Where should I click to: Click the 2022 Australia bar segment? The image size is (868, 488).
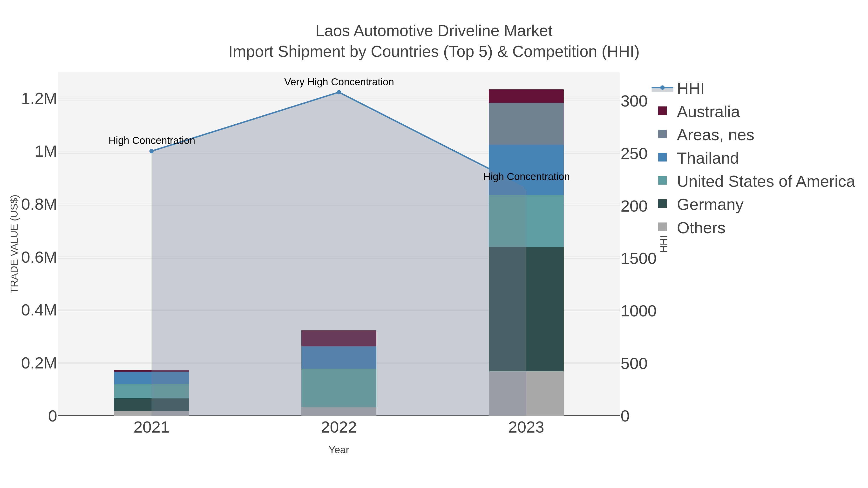click(x=339, y=339)
